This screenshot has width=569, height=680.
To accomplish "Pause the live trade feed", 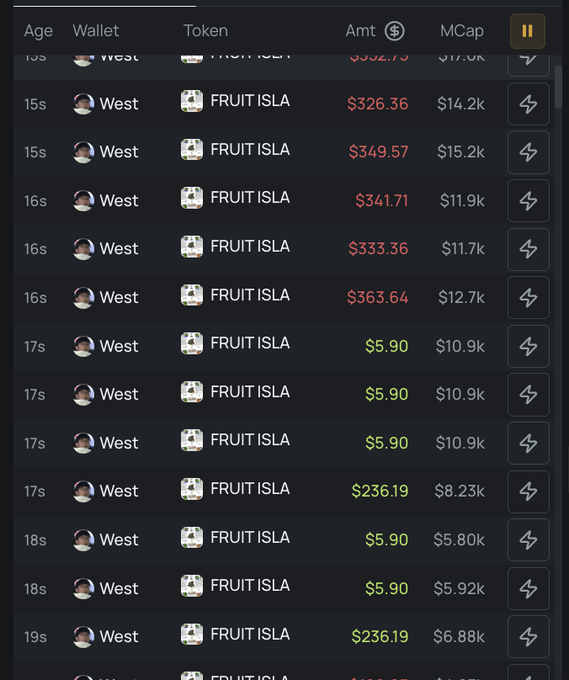I will click(x=527, y=31).
